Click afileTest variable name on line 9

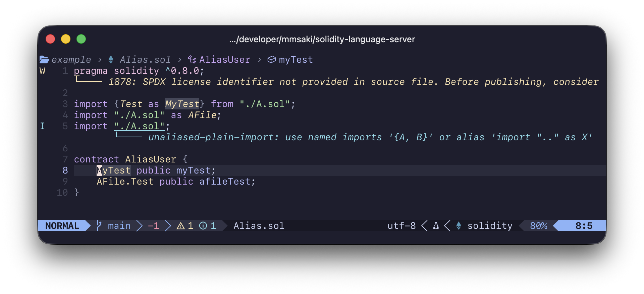click(x=225, y=182)
